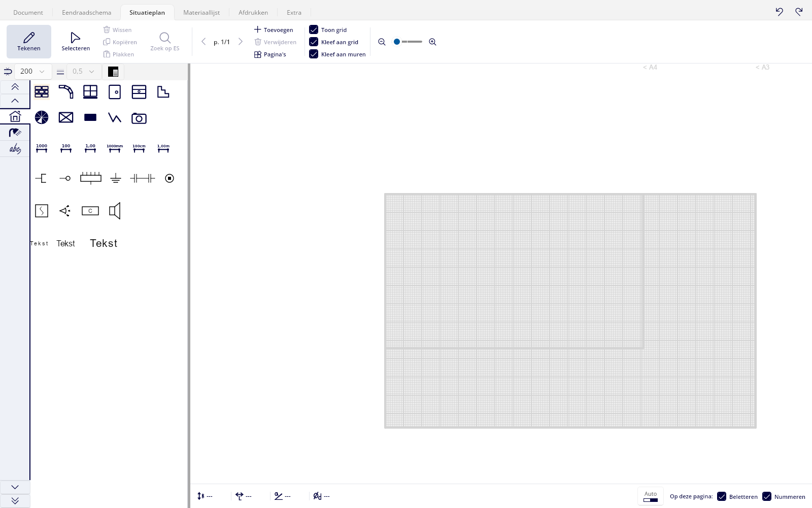812x508 pixels.
Task: Activate the Selecteren tool
Action: tap(76, 42)
